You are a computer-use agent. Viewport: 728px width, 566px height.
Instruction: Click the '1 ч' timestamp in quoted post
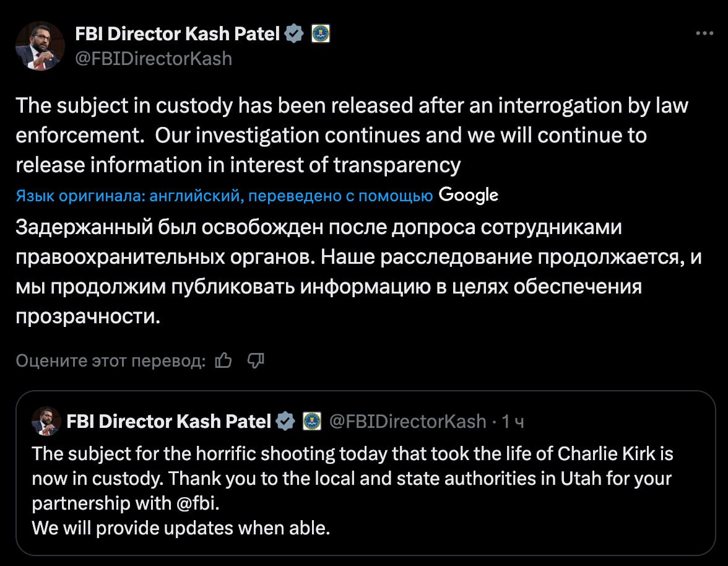[x=513, y=422]
